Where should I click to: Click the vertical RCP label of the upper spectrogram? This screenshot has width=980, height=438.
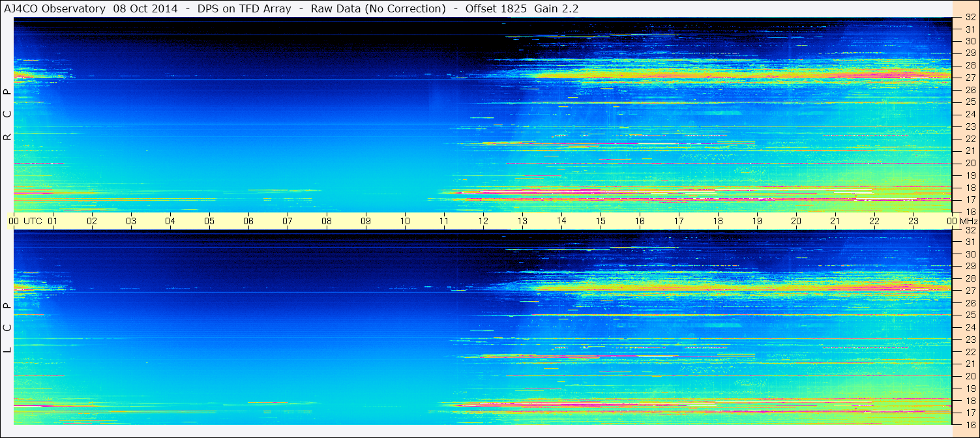8,114
